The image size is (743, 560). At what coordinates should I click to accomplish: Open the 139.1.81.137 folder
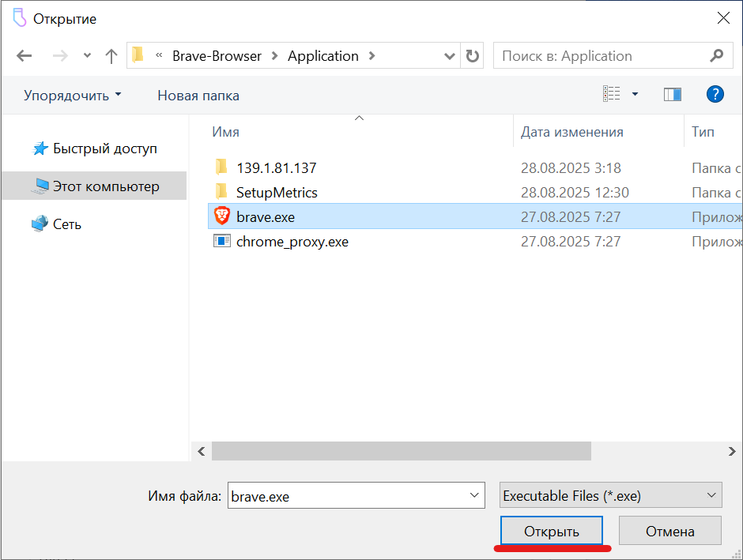pyautogui.click(x=276, y=167)
